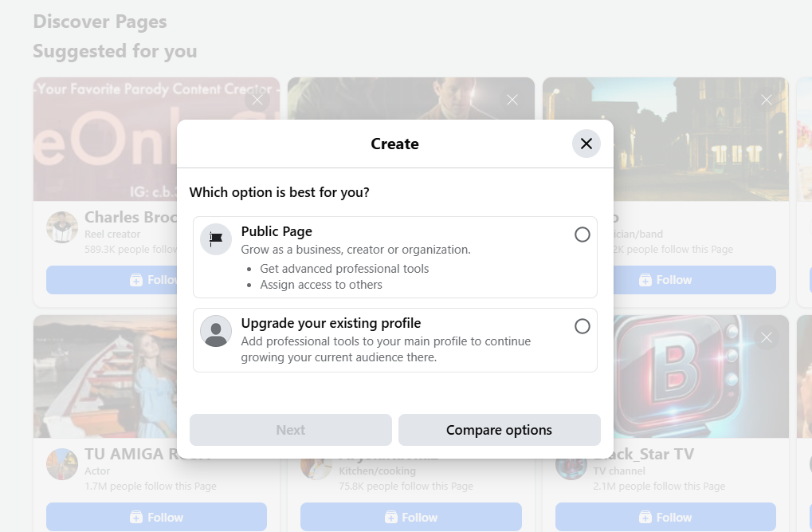This screenshot has width=812, height=532.
Task: Dismiss the Charles reel creator suggestion
Action: pyautogui.click(x=257, y=99)
